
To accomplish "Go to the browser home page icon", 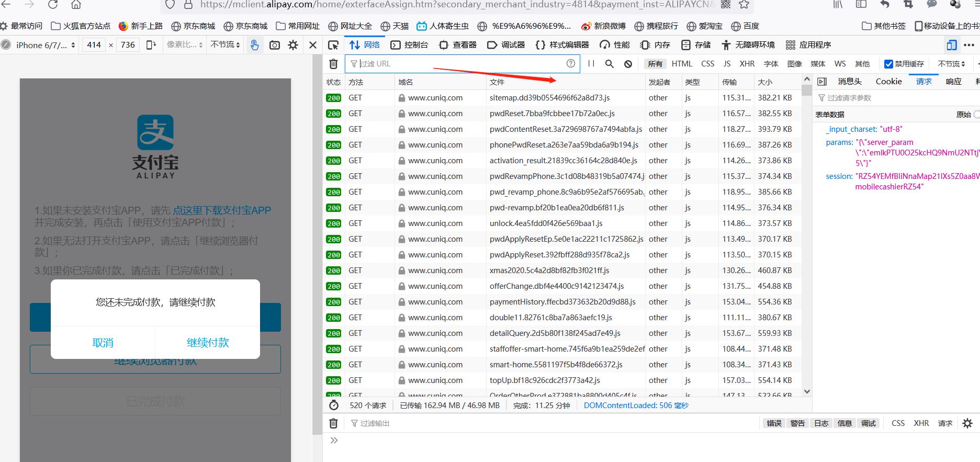I will [76, 5].
